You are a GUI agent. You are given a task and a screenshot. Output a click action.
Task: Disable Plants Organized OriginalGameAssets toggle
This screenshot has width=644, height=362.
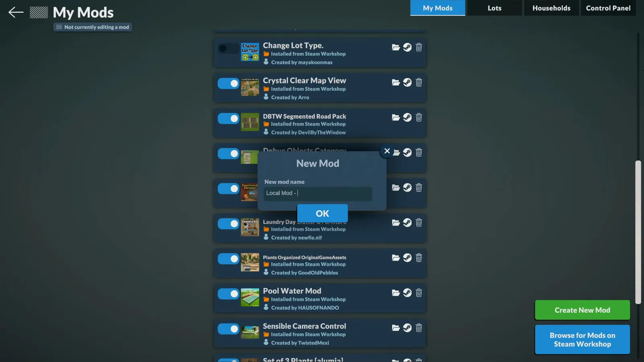point(228,259)
